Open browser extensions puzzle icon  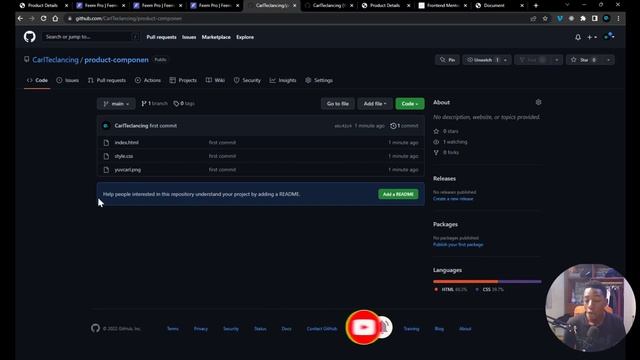coord(583,18)
